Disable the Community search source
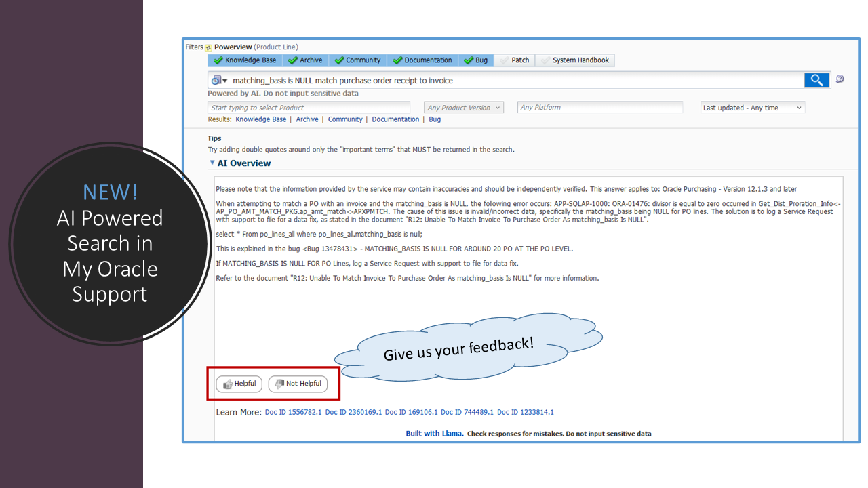Screen dimensions: 868x488 coord(357,60)
